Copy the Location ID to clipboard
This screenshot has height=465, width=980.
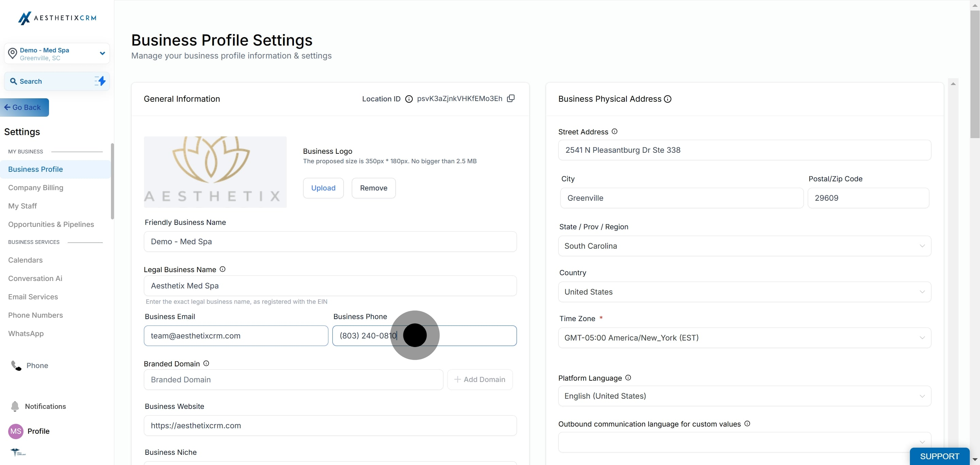[x=511, y=98]
